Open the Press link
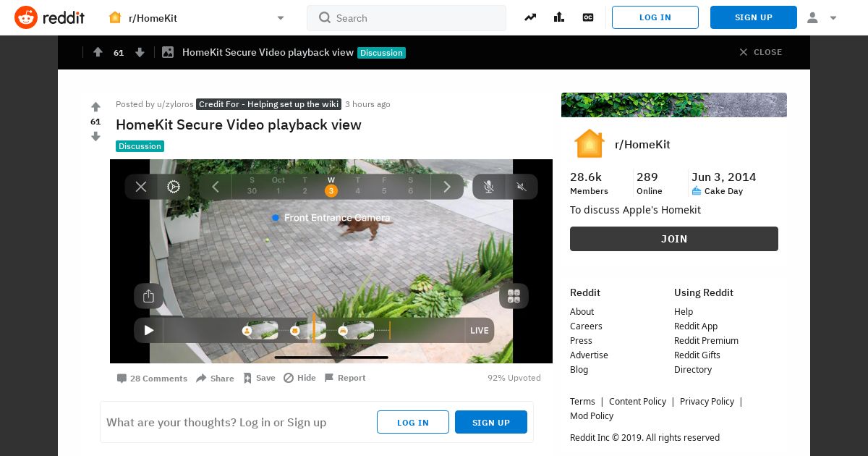Screen dimensions: 868x456 tap(581, 340)
